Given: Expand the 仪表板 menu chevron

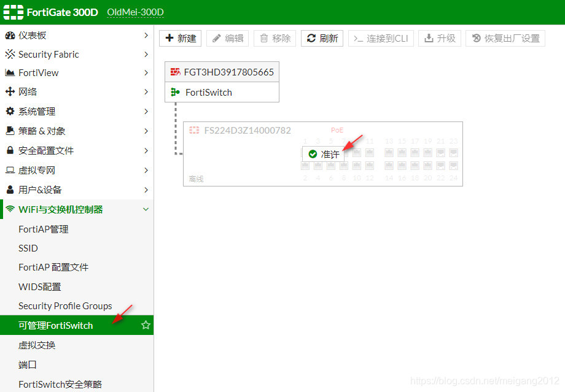Looking at the screenshot, I should (146, 36).
